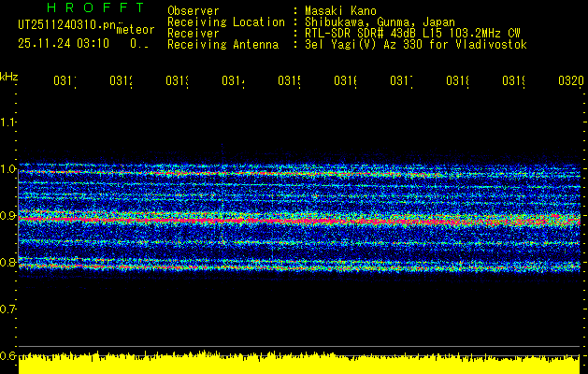Click time marker 0315
Screen dimensions: 588x374
[x=290, y=80]
